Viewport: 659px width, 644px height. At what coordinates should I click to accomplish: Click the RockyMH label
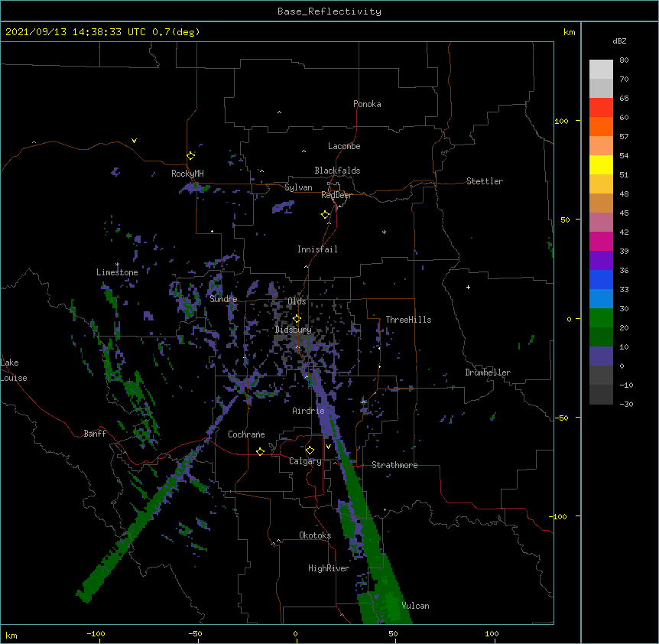click(187, 174)
